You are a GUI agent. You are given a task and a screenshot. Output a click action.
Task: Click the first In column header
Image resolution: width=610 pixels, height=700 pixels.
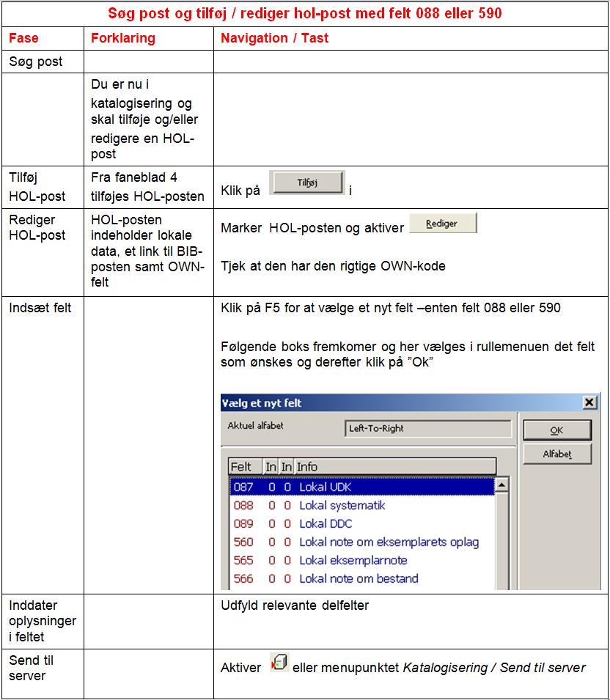tap(271, 467)
